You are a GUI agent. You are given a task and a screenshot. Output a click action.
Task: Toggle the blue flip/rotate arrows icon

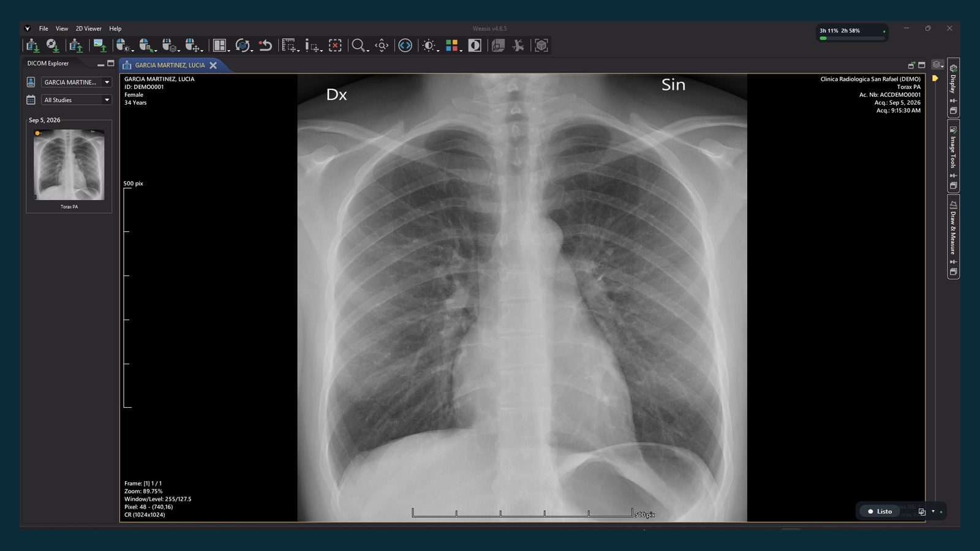405,45
